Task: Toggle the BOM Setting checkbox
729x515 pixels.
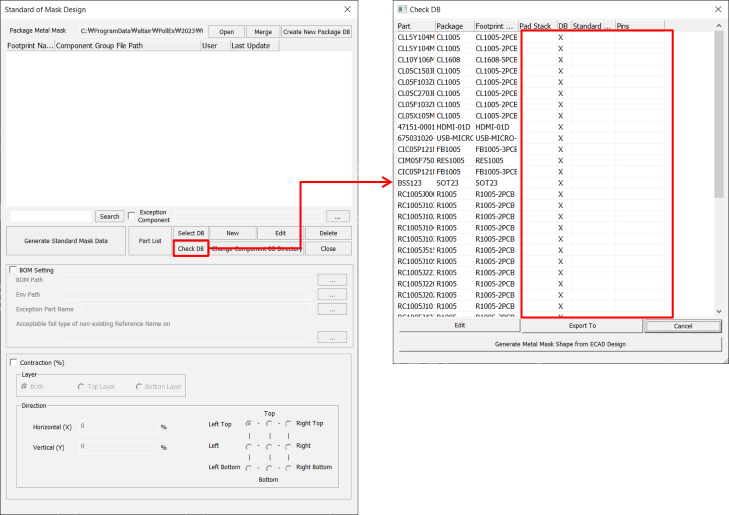Action: coord(13,270)
